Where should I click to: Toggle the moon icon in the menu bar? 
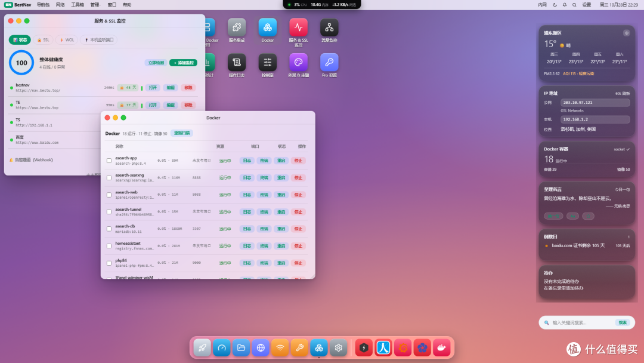point(555,5)
